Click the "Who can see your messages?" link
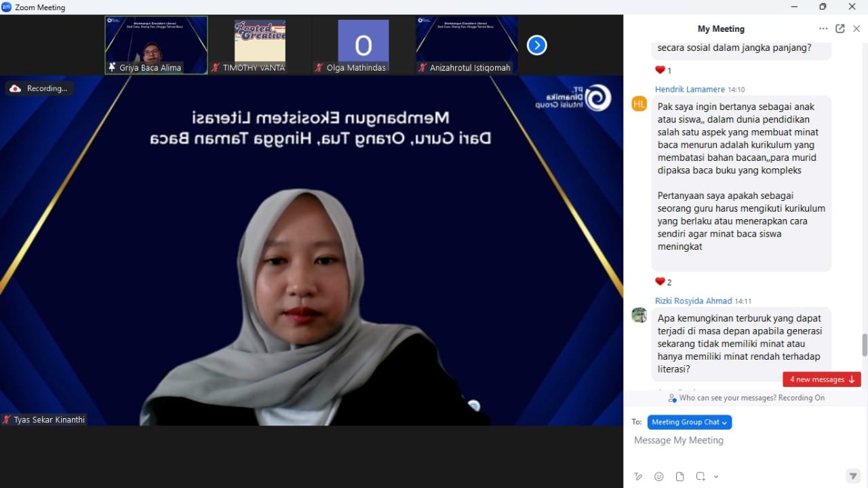This screenshot has height=488, width=868. pyautogui.click(x=751, y=398)
